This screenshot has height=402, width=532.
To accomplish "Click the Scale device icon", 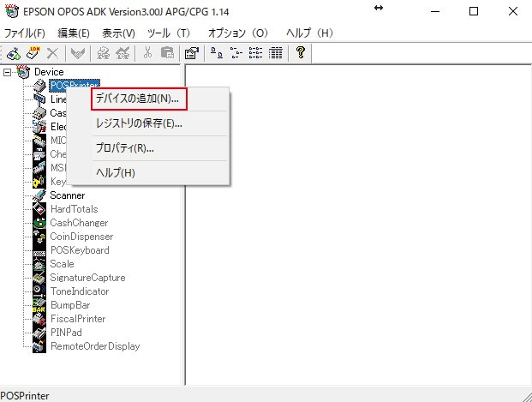I will [39, 264].
